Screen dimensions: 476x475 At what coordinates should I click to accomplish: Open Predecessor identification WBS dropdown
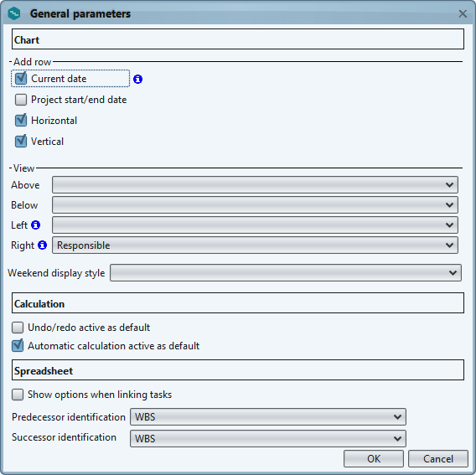(268, 417)
